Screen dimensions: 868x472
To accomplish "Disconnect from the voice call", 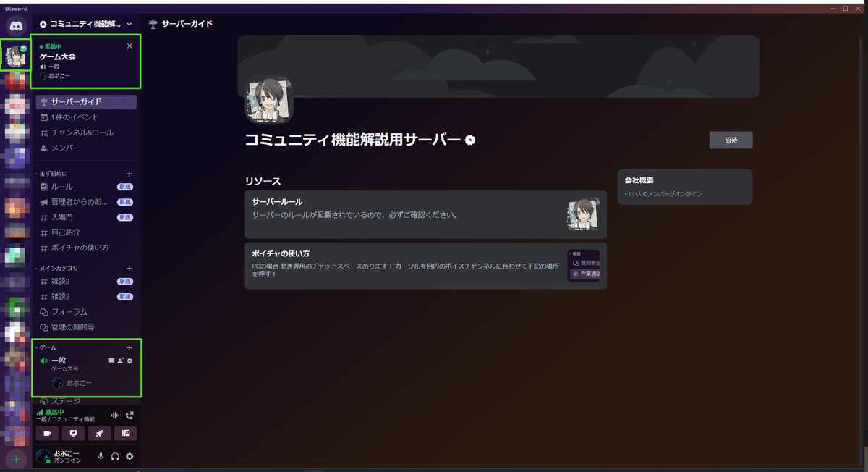I will [x=130, y=416].
